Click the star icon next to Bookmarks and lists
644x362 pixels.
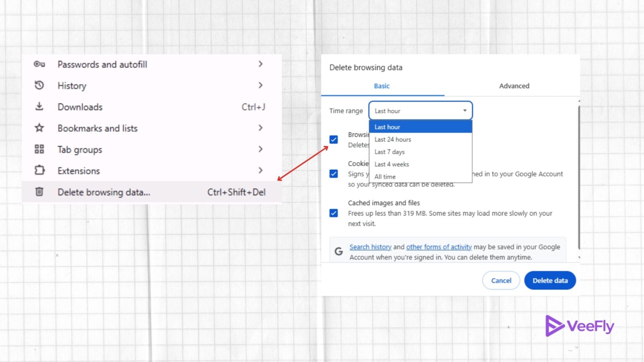[39, 128]
